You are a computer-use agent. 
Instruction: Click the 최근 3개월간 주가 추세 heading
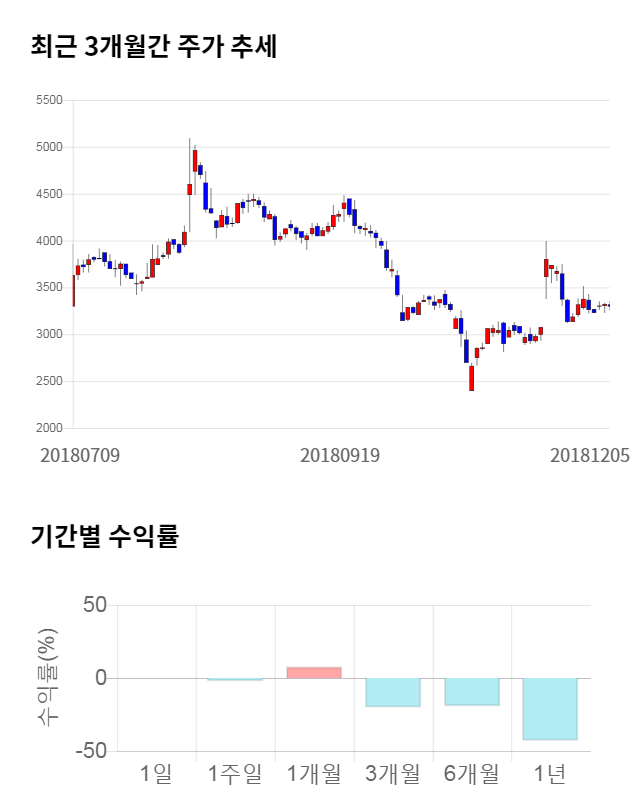point(154,47)
